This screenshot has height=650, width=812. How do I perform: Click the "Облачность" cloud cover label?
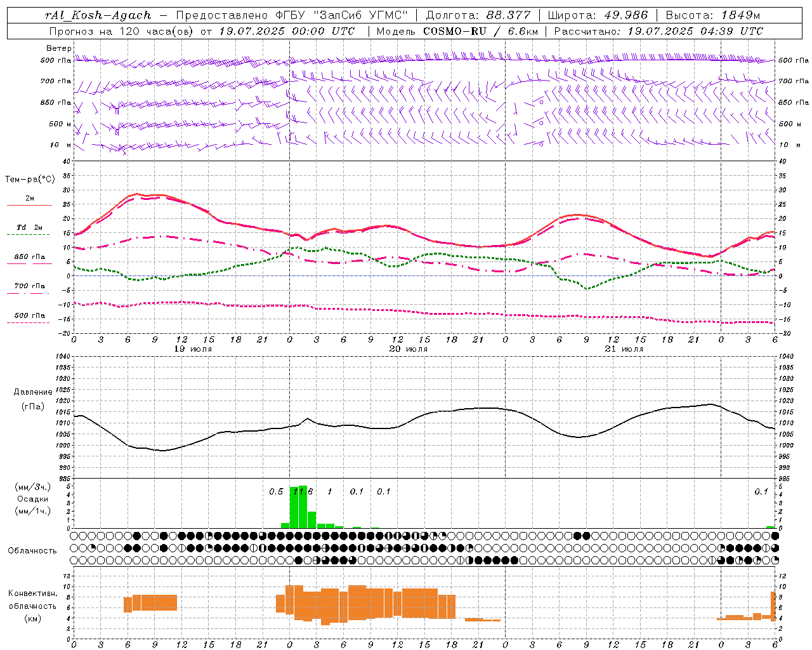pyautogui.click(x=32, y=551)
